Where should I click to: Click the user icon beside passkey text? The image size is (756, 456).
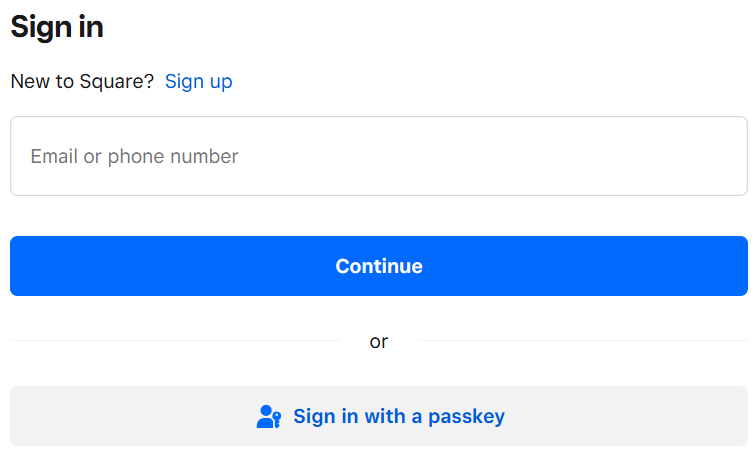click(x=269, y=416)
